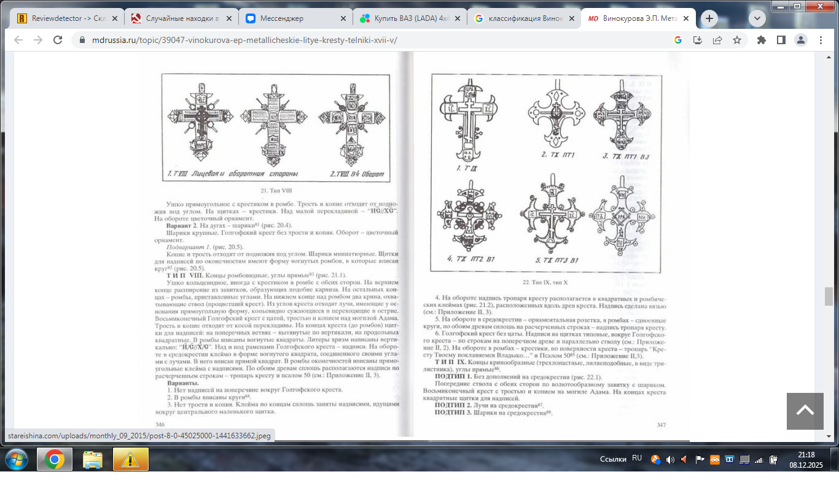Open a new tab with plus button
The height and width of the screenshot is (504, 839).
[709, 18]
